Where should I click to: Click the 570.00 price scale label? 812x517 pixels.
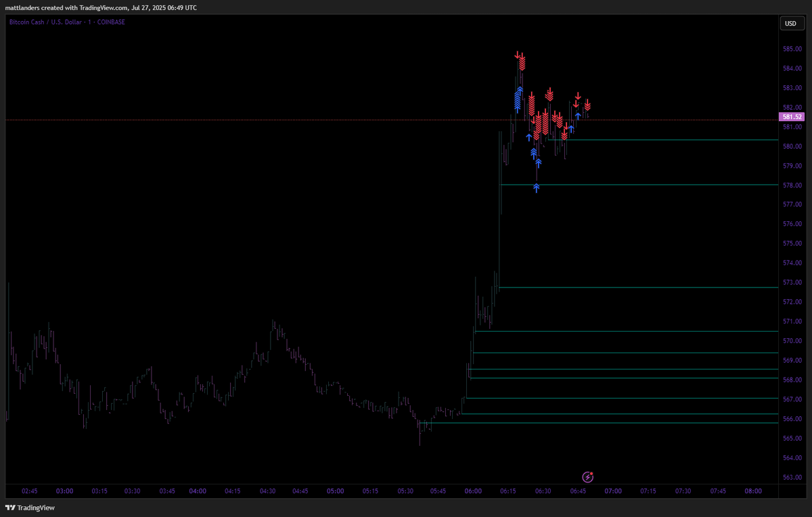pyautogui.click(x=792, y=340)
